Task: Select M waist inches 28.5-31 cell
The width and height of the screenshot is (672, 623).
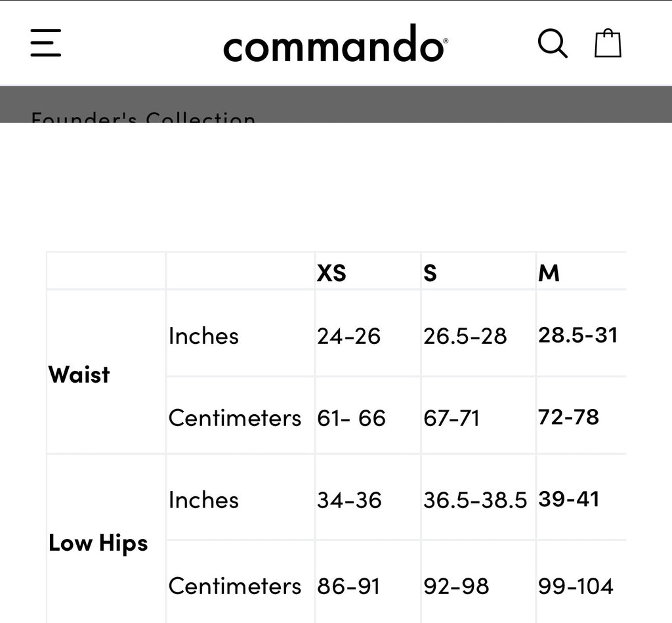Action: (x=577, y=335)
